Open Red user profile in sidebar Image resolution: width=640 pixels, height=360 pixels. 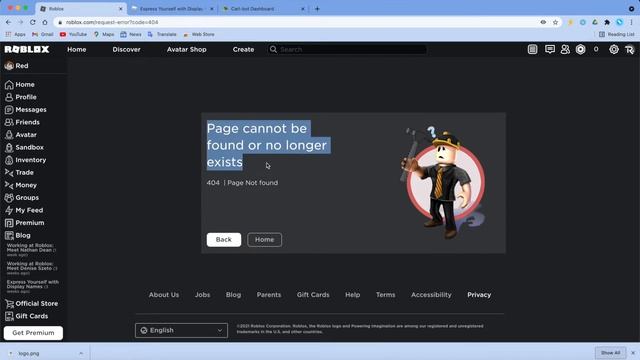click(x=16, y=66)
